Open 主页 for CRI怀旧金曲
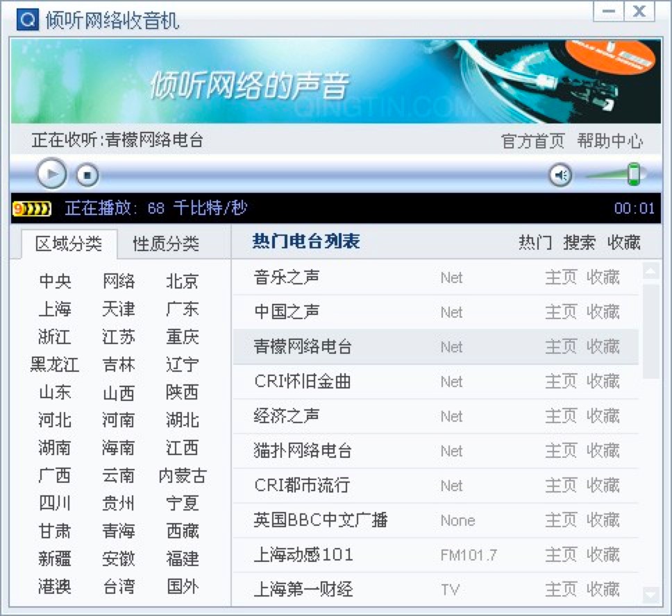Screen dimensions: 672x616 (x=561, y=382)
